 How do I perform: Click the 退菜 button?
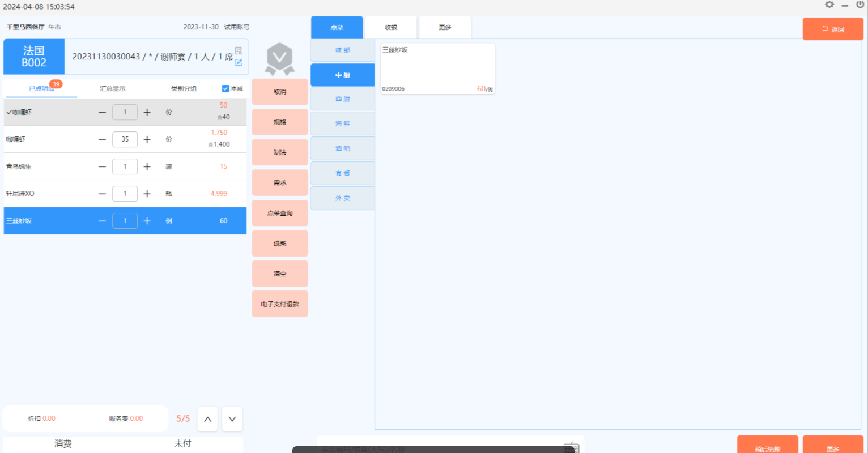coord(280,243)
